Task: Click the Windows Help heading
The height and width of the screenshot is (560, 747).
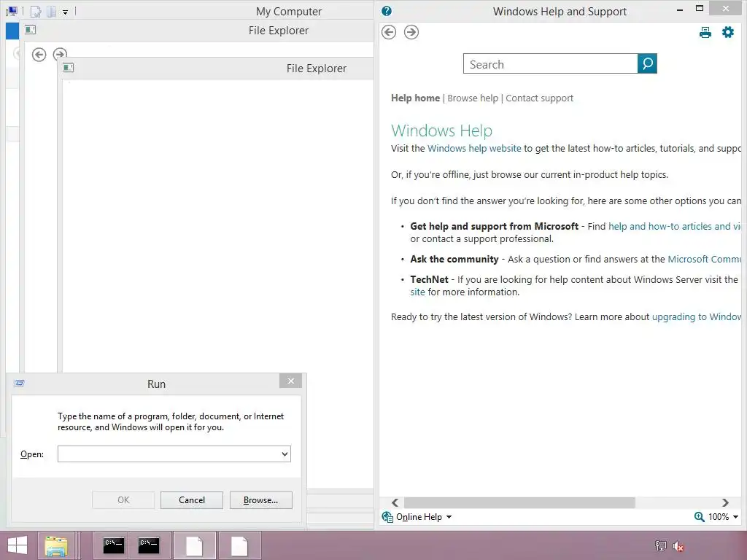Action: [x=441, y=130]
